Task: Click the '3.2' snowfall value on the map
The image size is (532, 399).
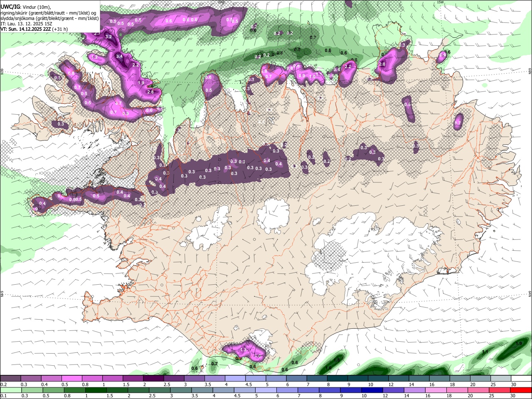Action: 109,37
